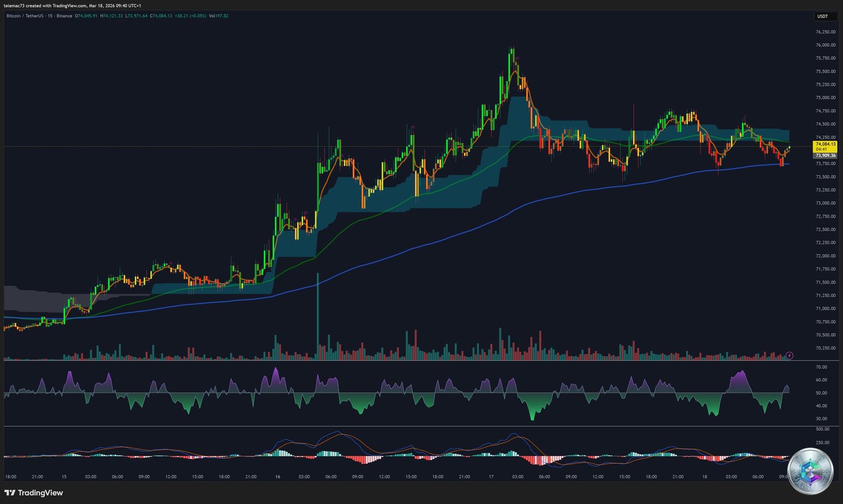
Task: Select the MACD histogram pane
Action: click(x=395, y=452)
